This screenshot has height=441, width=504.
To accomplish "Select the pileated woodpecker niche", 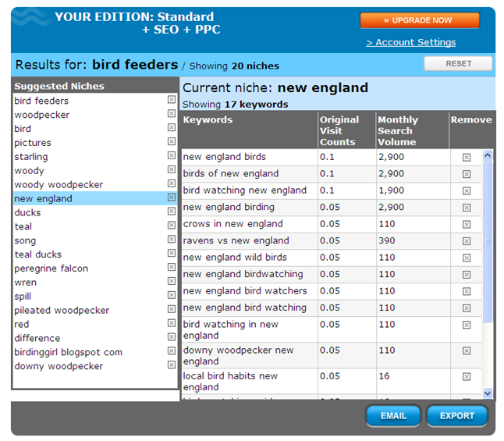I will pos(62,310).
